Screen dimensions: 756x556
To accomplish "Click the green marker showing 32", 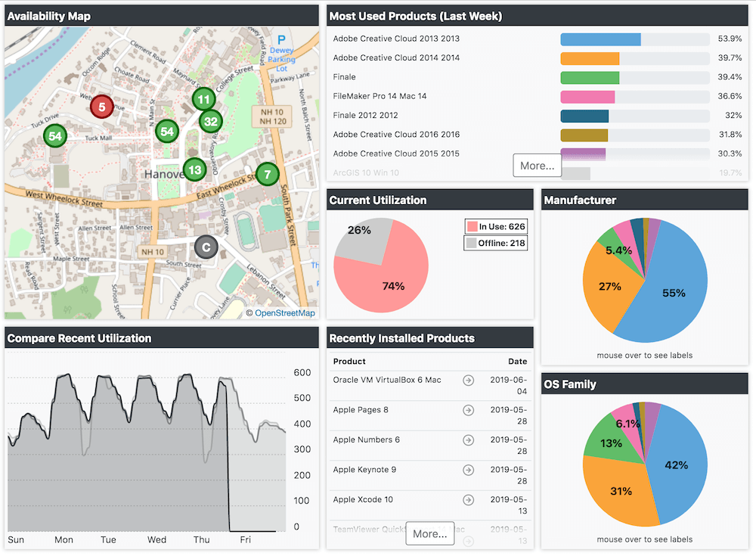I will pos(210,121).
